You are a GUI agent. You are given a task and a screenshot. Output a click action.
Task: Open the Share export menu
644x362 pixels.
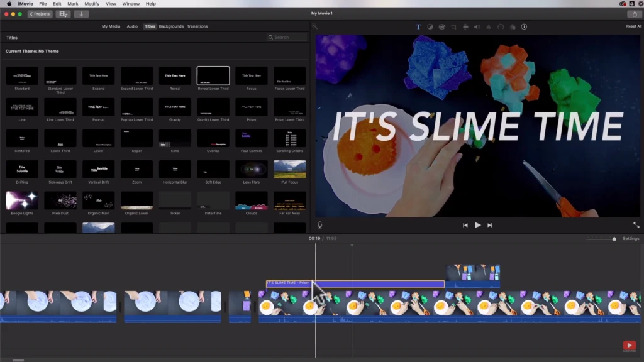pos(634,14)
